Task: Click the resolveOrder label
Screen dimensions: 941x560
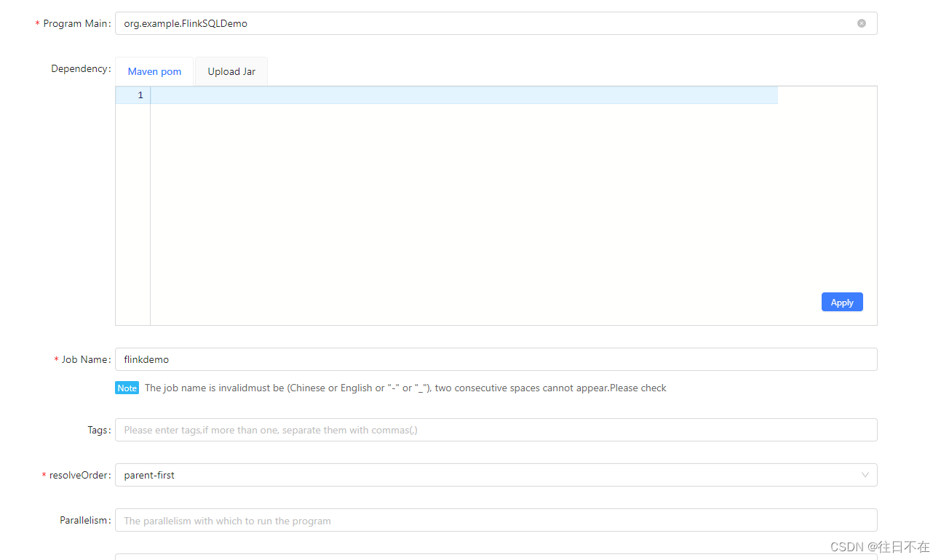Action: 76,475
